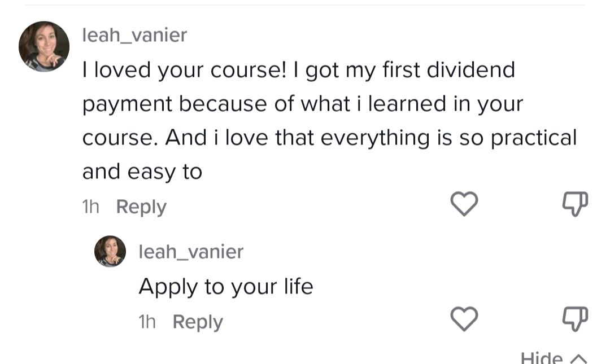Dislike the top comment by leah_vanier
The width and height of the screenshot is (610, 364).
(575, 204)
